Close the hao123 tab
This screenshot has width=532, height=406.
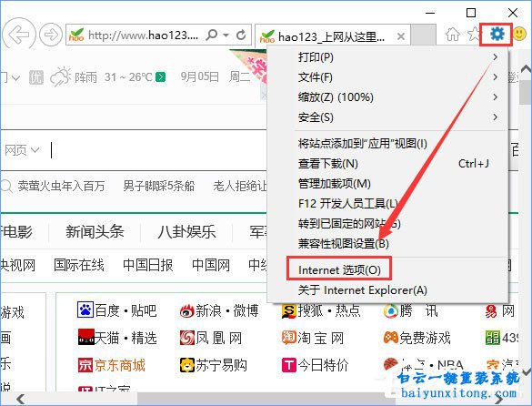[x=401, y=36]
